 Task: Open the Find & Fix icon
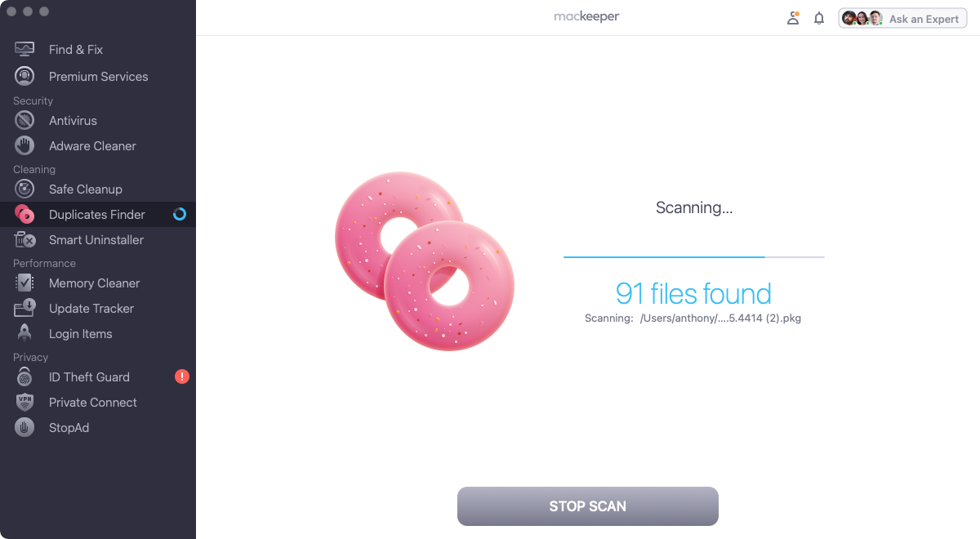pyautogui.click(x=24, y=49)
